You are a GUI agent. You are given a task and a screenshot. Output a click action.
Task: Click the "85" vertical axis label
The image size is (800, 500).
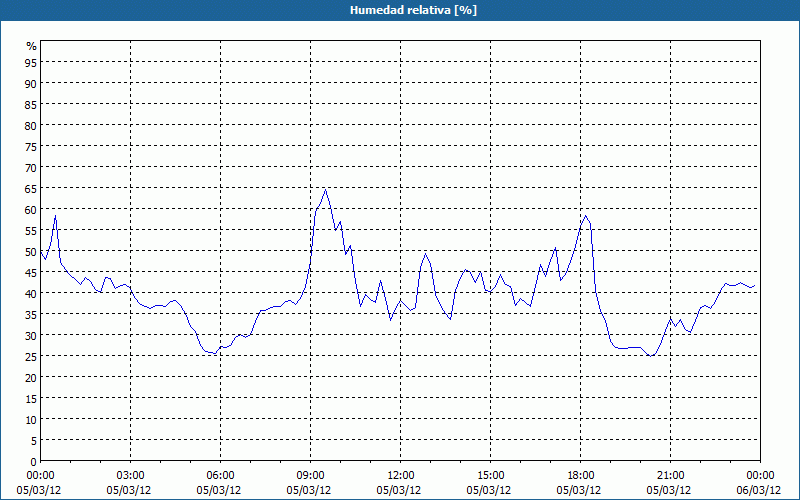[x=31, y=104]
